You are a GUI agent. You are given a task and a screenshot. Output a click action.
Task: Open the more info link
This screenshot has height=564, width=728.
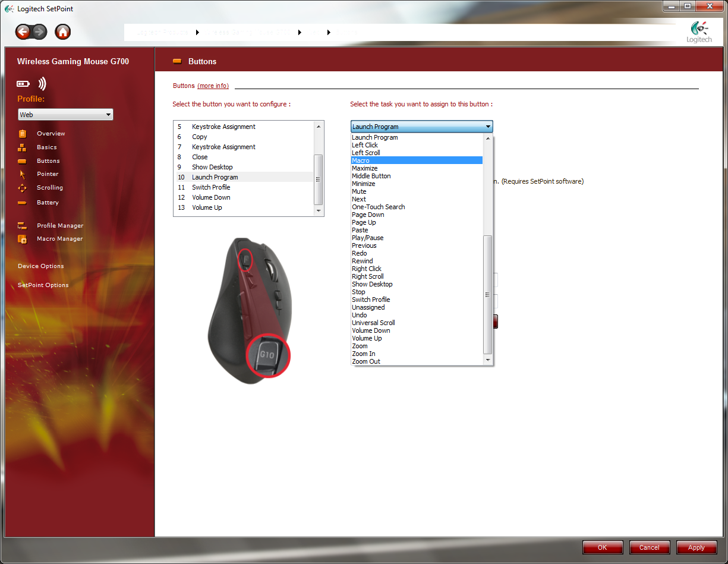coord(213,86)
